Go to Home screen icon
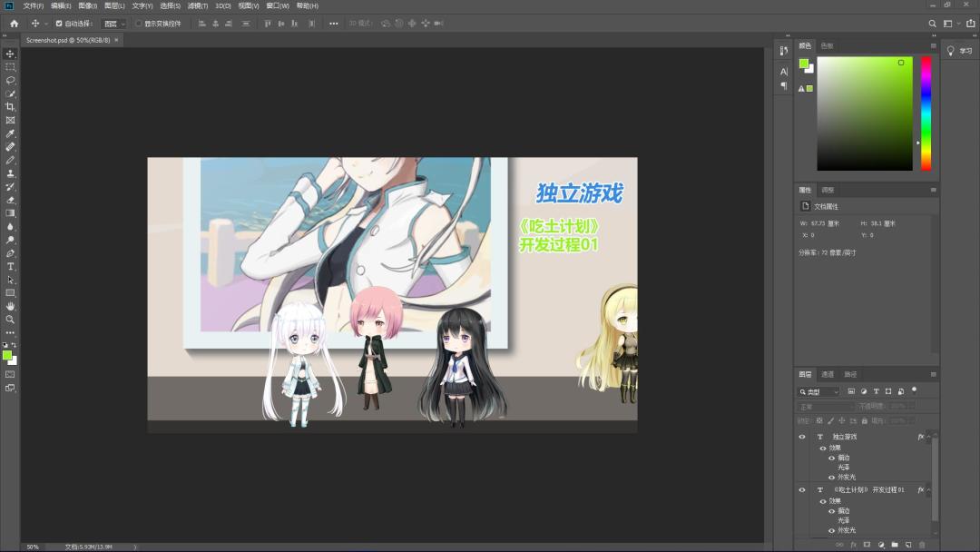Viewport: 980px width, 552px height. [x=15, y=23]
